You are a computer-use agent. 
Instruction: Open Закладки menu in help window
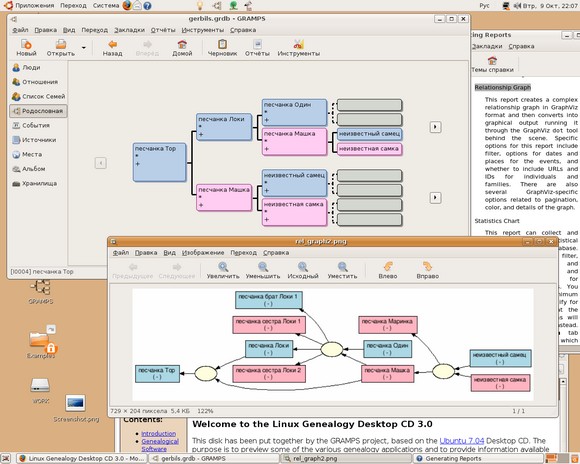click(x=487, y=46)
